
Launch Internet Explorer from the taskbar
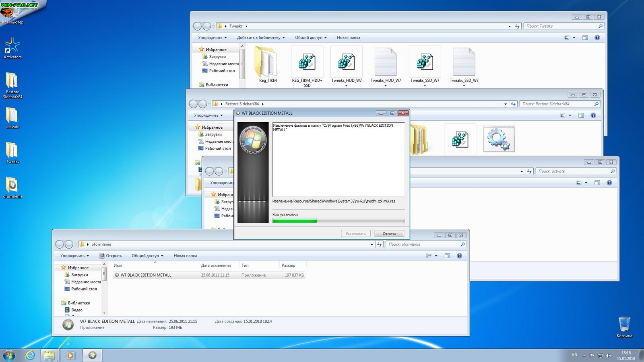30,355
